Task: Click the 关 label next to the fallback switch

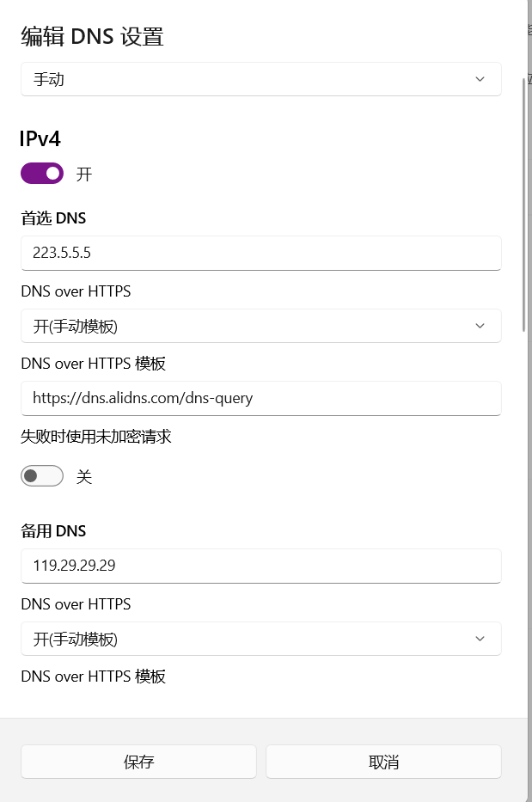Action: click(84, 477)
